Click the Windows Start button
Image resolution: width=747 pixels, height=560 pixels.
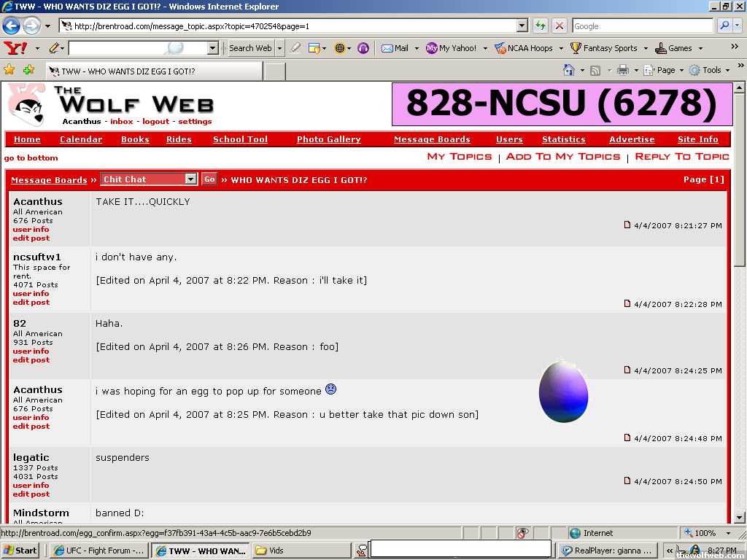20,551
